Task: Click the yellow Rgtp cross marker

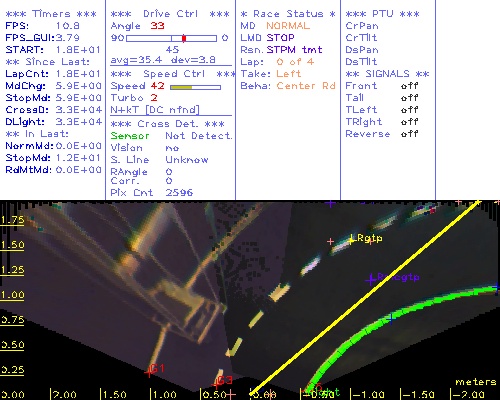Action: click(x=351, y=240)
